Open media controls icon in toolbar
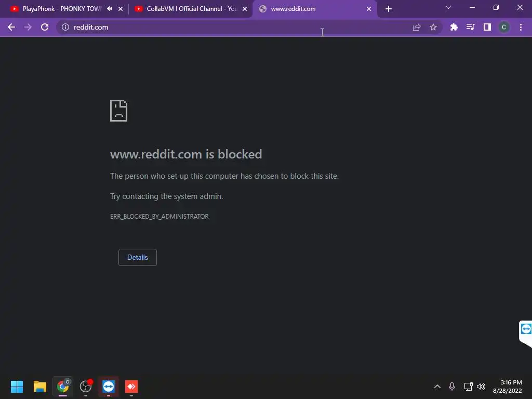532x399 pixels. [470, 27]
